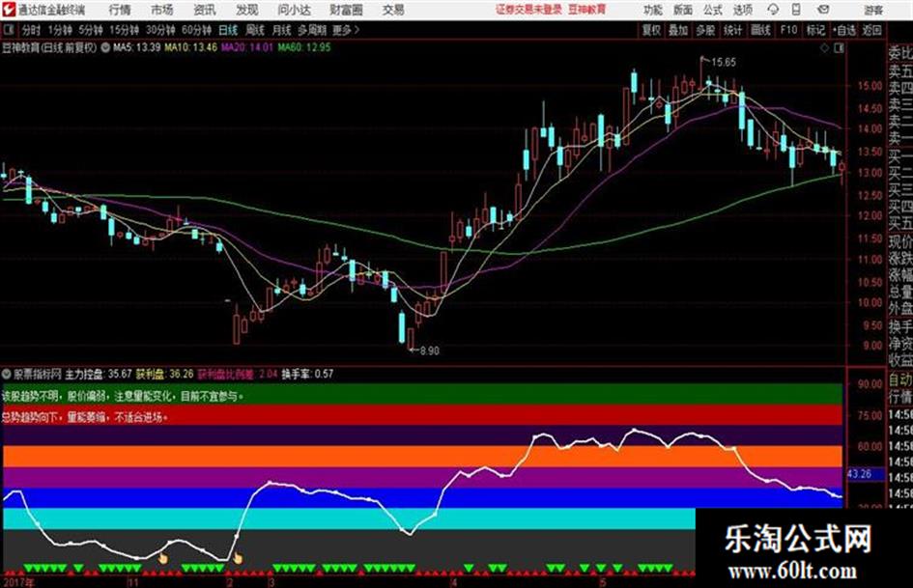The width and height of the screenshot is (913, 588).
Task: Expand the main chart indicator dropdown arrow
Action: coord(105,47)
